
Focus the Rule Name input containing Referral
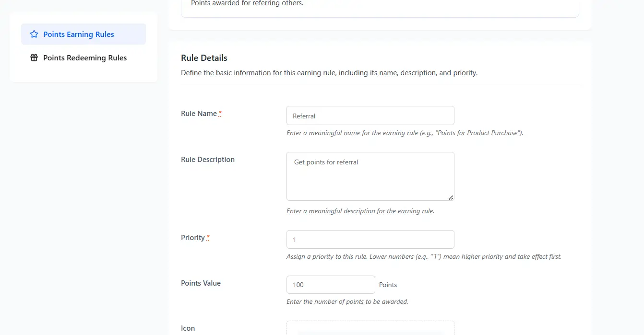click(370, 116)
